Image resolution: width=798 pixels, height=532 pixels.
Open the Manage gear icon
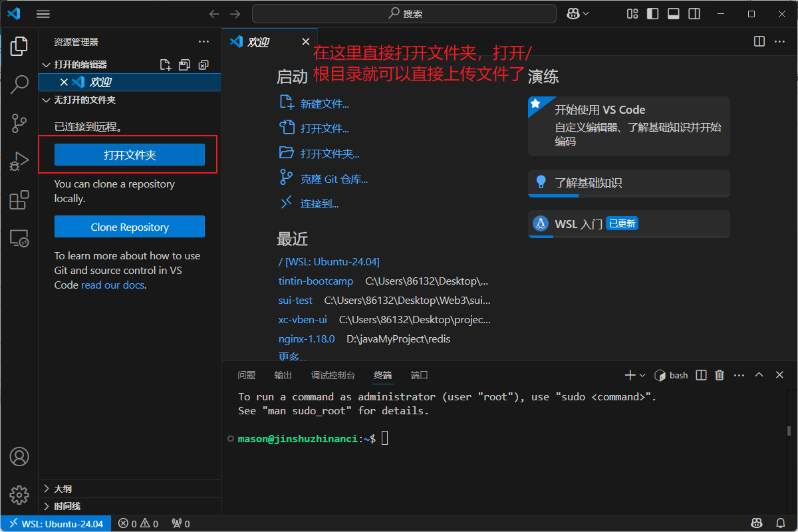click(x=19, y=495)
